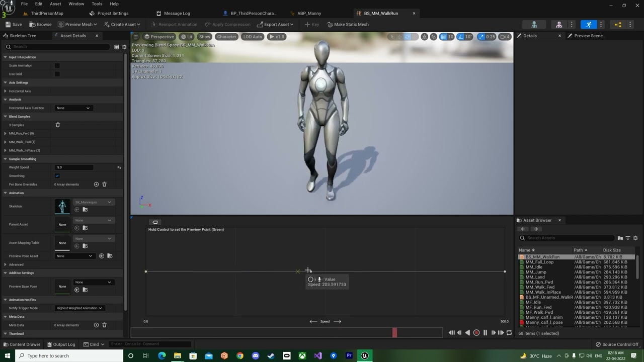Open Windows taskbar search box
644x362 pixels.
point(69,355)
